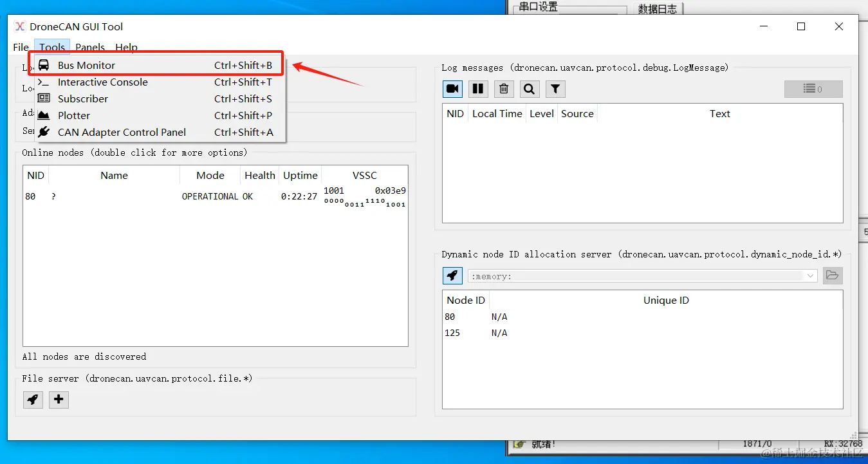This screenshot has height=464, width=868.
Task: Click the Subscriber newspaper icon
Action: [x=44, y=98]
